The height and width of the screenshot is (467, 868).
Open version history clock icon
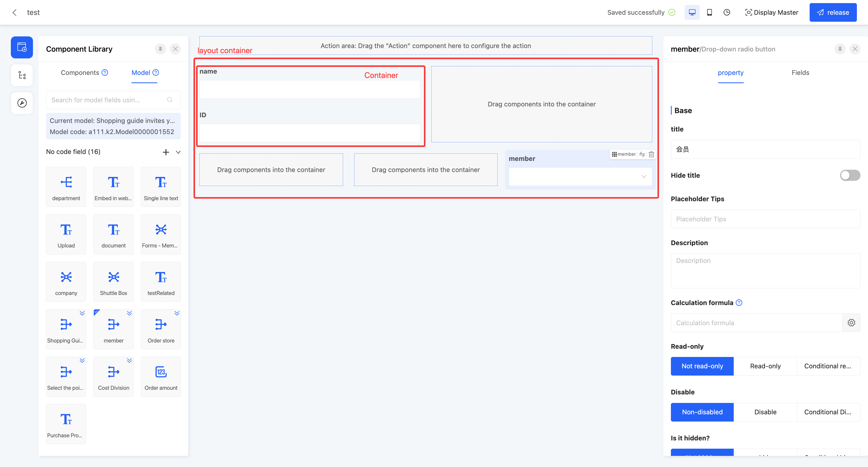click(727, 12)
